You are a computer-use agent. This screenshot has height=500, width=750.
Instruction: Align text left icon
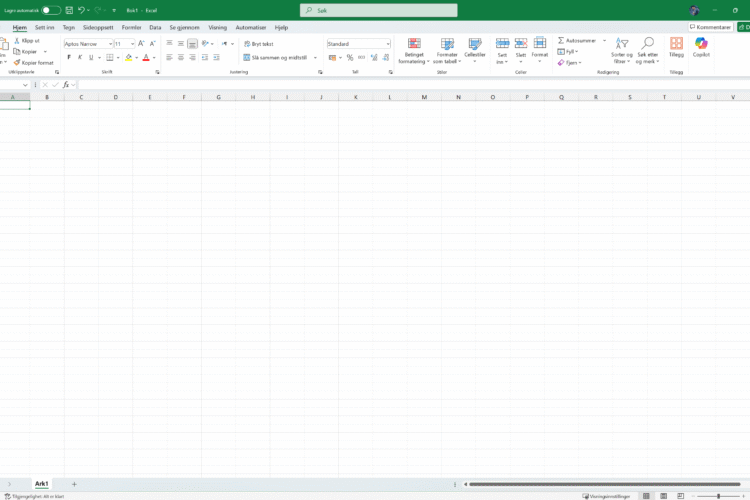point(169,57)
